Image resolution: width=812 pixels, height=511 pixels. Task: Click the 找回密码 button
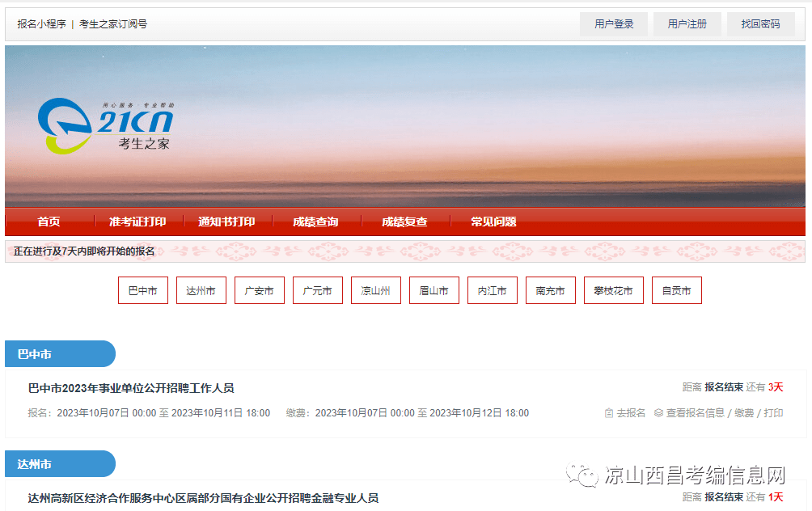pos(759,23)
